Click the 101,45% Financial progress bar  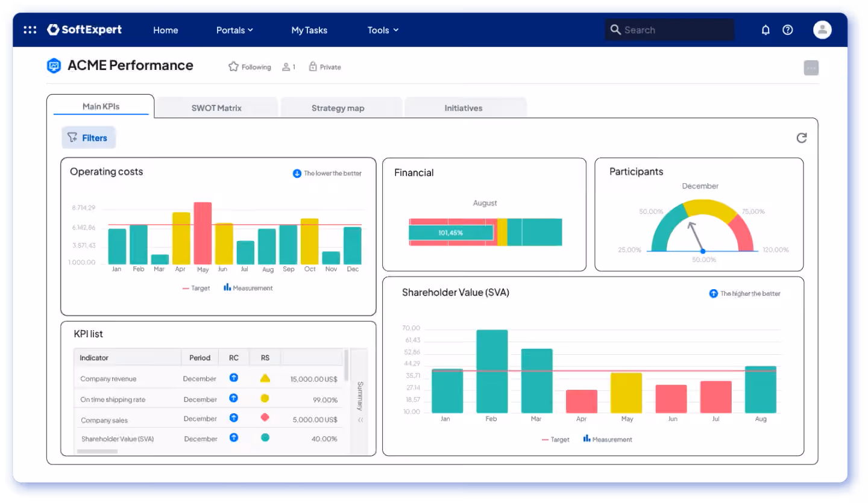pos(451,233)
